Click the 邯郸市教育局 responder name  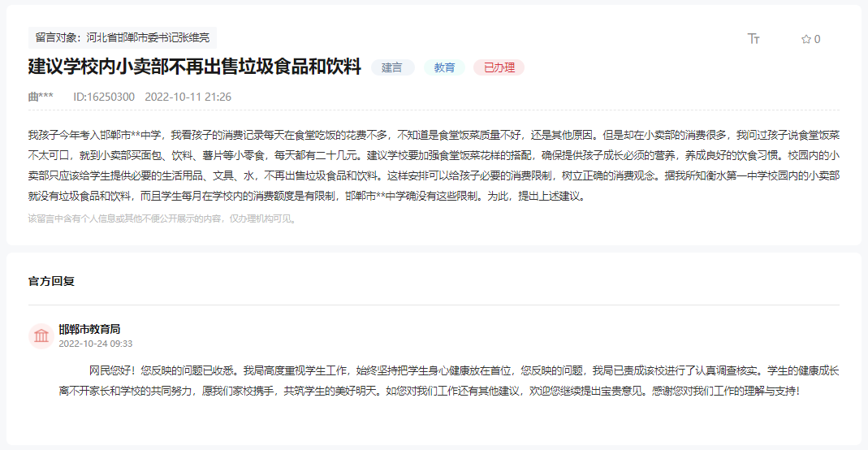coord(89,329)
